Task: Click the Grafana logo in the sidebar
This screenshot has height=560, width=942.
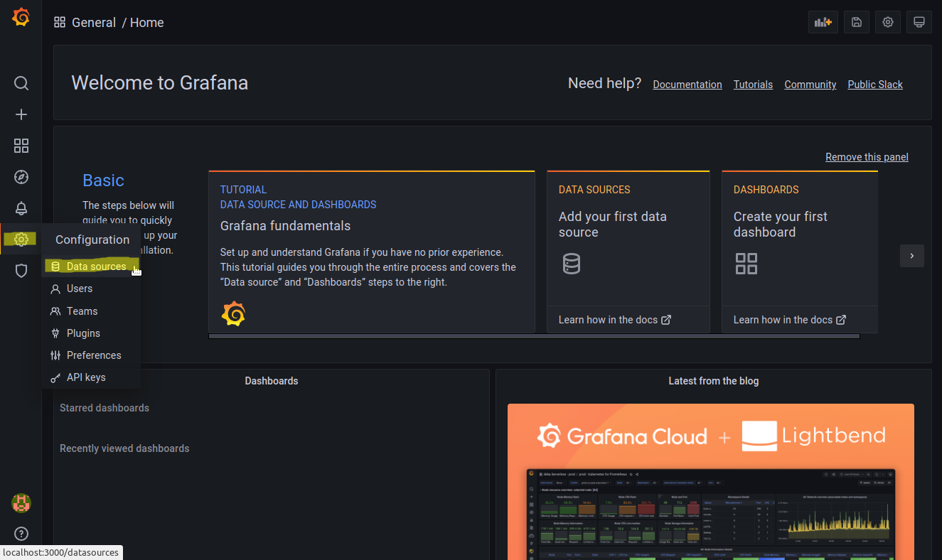Action: click(x=21, y=18)
